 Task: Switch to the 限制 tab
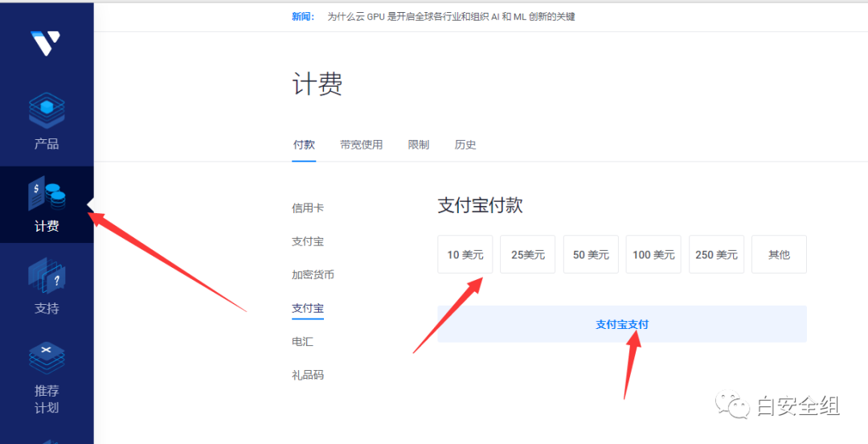pos(418,146)
